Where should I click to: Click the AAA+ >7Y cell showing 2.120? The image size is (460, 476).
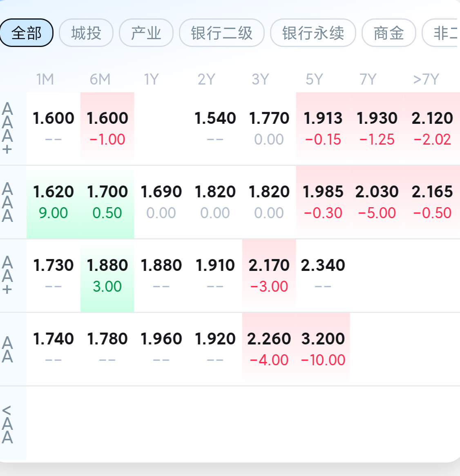pyautogui.click(x=432, y=128)
